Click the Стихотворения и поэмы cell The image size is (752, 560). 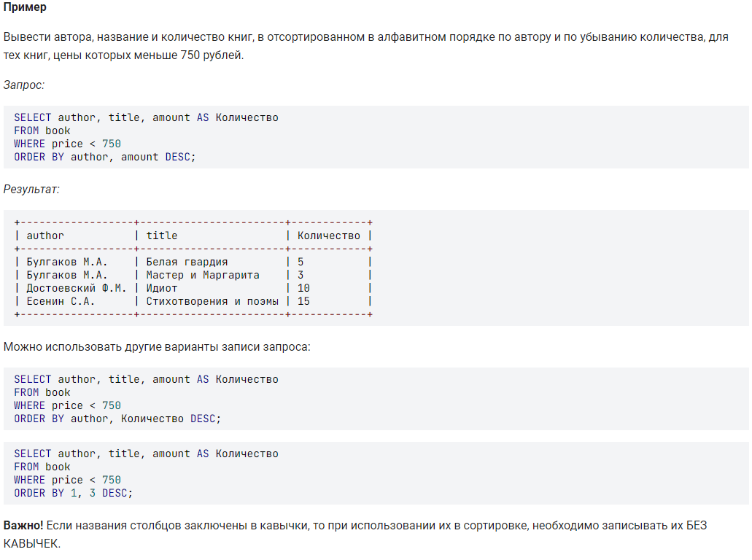pyautogui.click(x=212, y=302)
